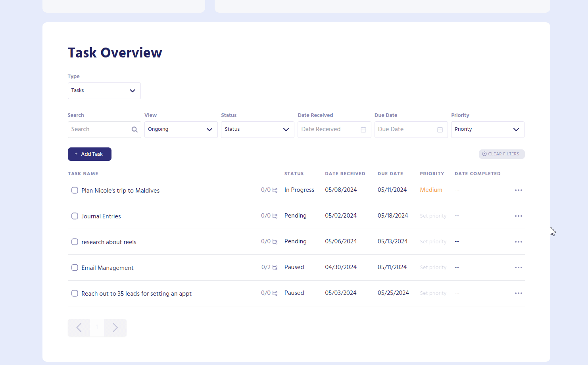
Task: Open the Due Date calendar icon
Action: 440,130
